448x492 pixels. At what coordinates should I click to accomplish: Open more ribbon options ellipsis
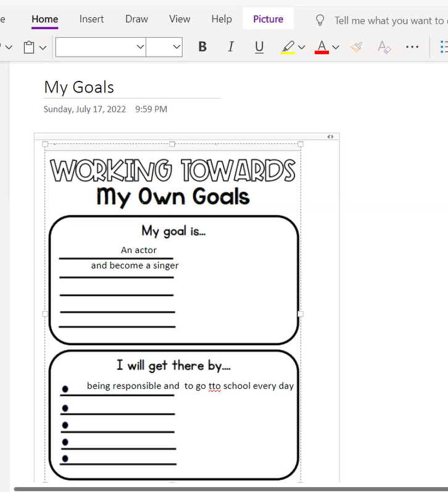tap(412, 47)
